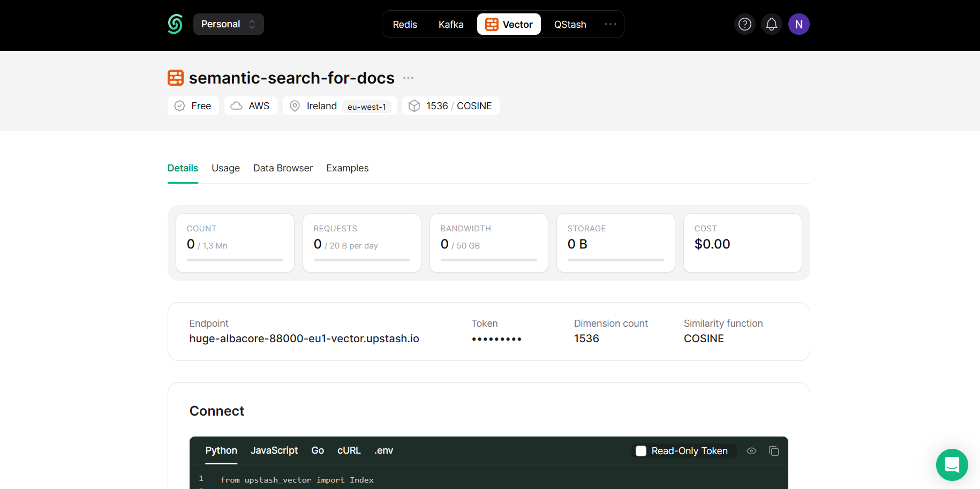Screen dimensions: 980x489
Task: Click the Upstash logo icon
Action: (175, 24)
